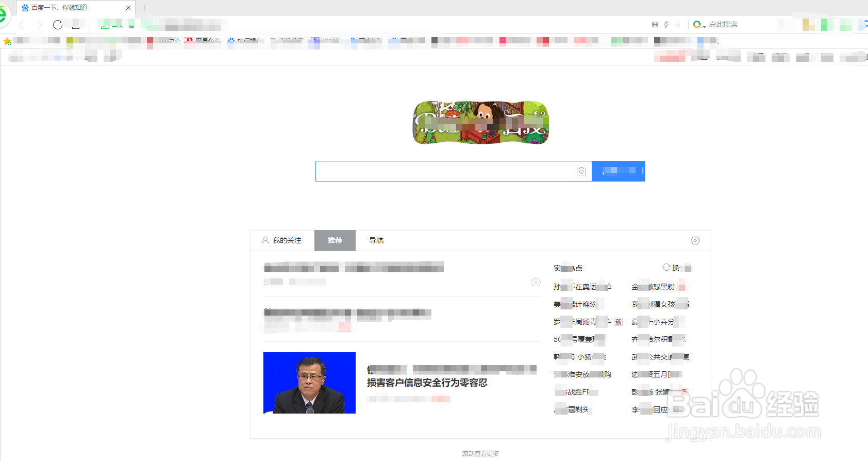Open the hot topic containing 在奥运
This screenshot has width=868, height=461.
(x=582, y=287)
